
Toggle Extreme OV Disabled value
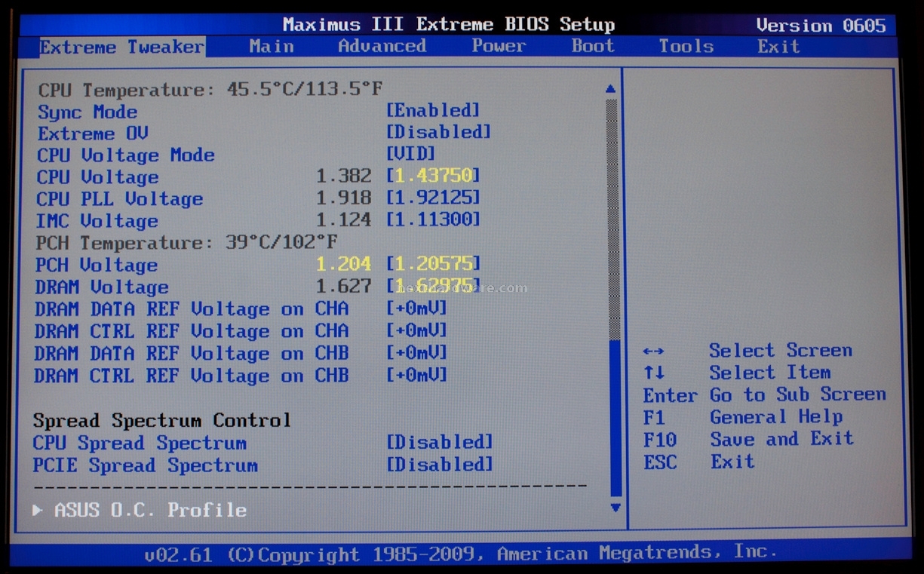coord(438,132)
